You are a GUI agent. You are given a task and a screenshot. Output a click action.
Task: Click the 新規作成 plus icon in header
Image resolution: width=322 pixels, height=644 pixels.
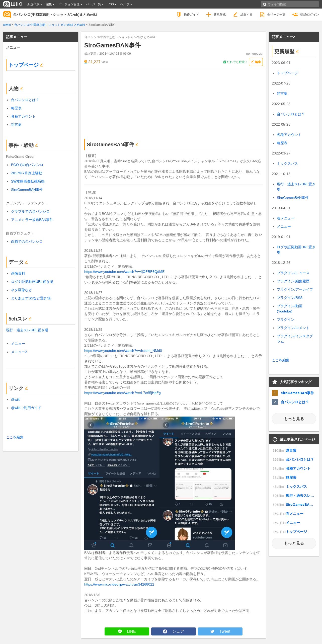point(208,15)
